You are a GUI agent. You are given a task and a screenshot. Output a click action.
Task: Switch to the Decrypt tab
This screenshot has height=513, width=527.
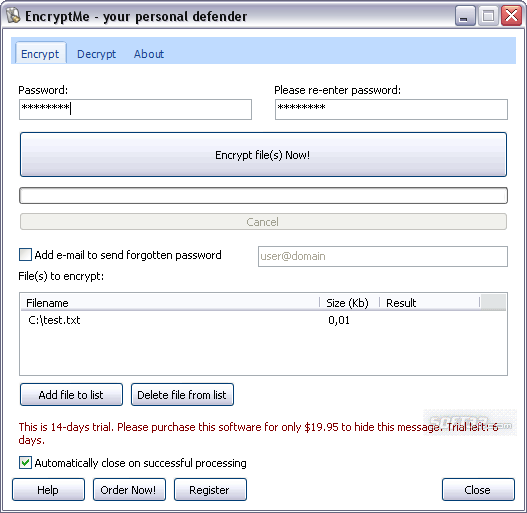pos(96,54)
